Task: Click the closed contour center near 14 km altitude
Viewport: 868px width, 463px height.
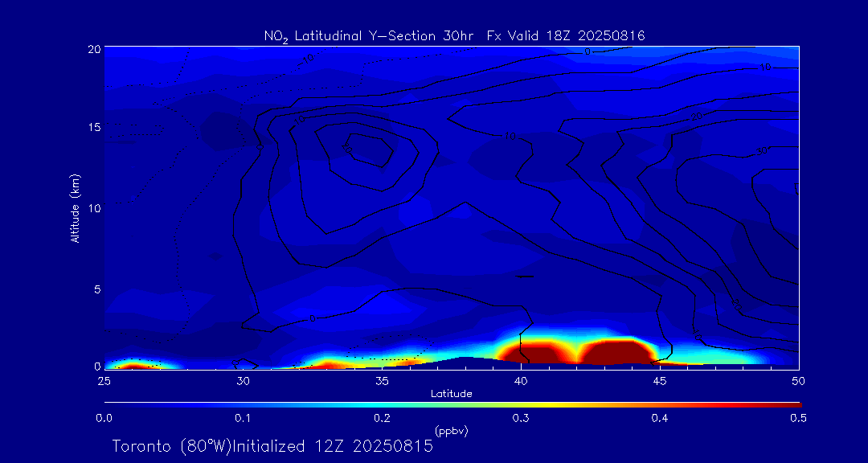Action: (369, 149)
